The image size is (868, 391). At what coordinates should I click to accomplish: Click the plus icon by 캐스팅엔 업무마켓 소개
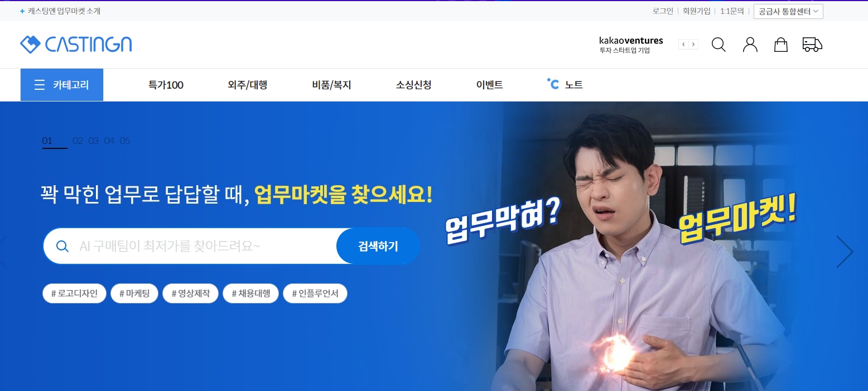pyautogui.click(x=22, y=11)
